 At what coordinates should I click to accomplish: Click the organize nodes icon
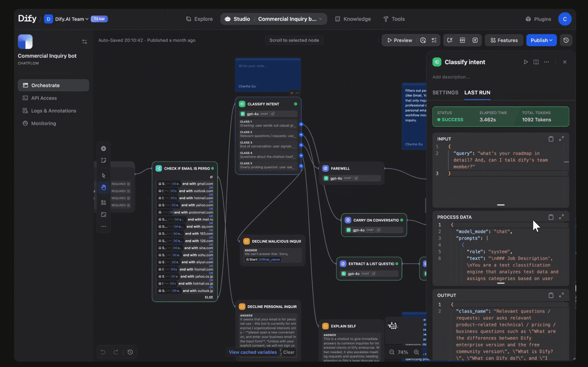(104, 203)
